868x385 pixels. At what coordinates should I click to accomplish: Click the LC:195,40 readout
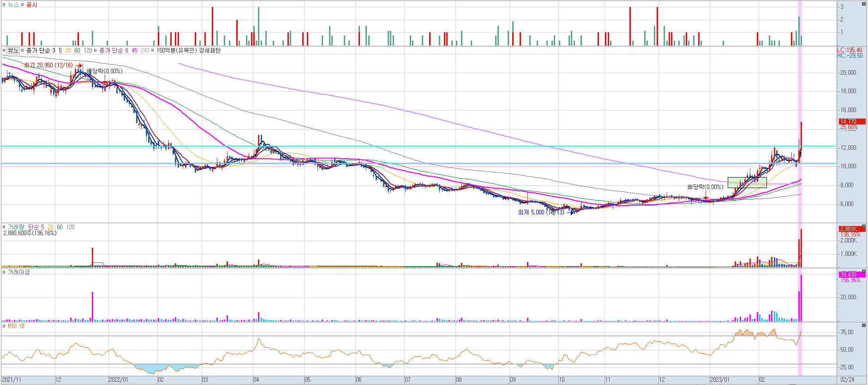tap(850, 50)
